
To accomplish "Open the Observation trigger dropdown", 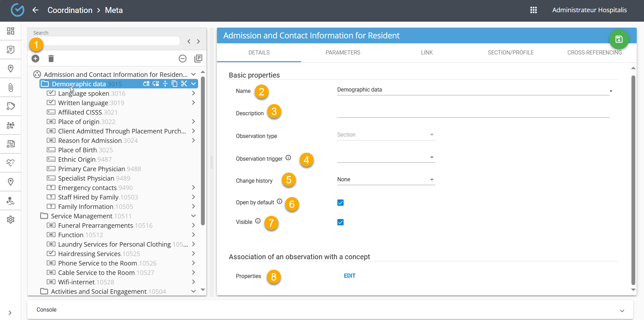I will tap(386, 158).
